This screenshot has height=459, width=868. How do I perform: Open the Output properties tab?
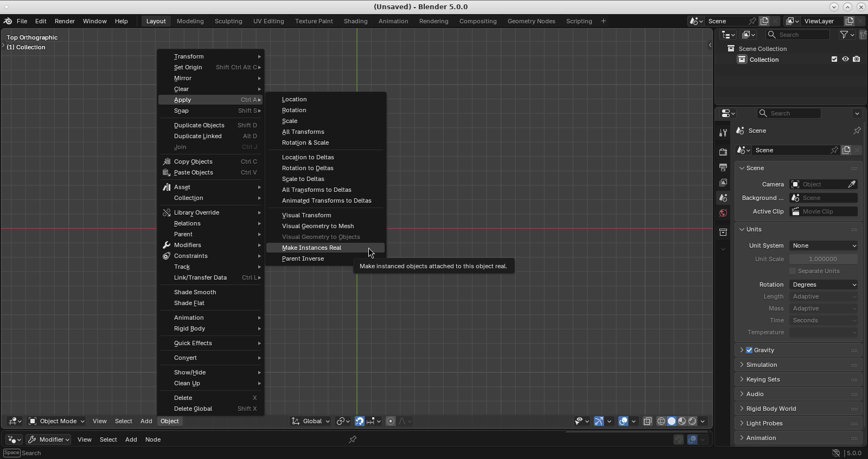click(723, 167)
